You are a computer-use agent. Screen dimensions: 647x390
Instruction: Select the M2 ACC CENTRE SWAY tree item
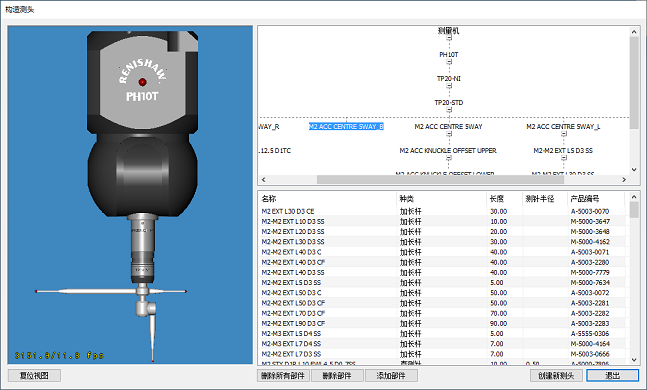click(x=449, y=127)
